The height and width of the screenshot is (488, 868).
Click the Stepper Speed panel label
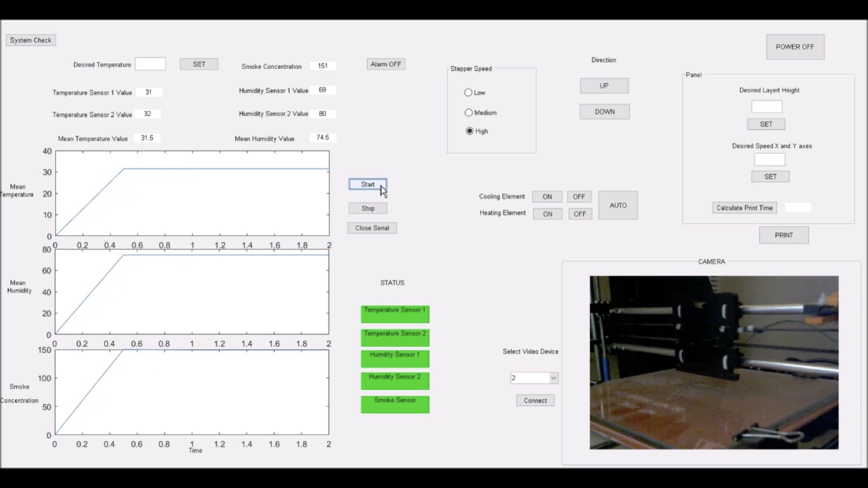point(471,69)
